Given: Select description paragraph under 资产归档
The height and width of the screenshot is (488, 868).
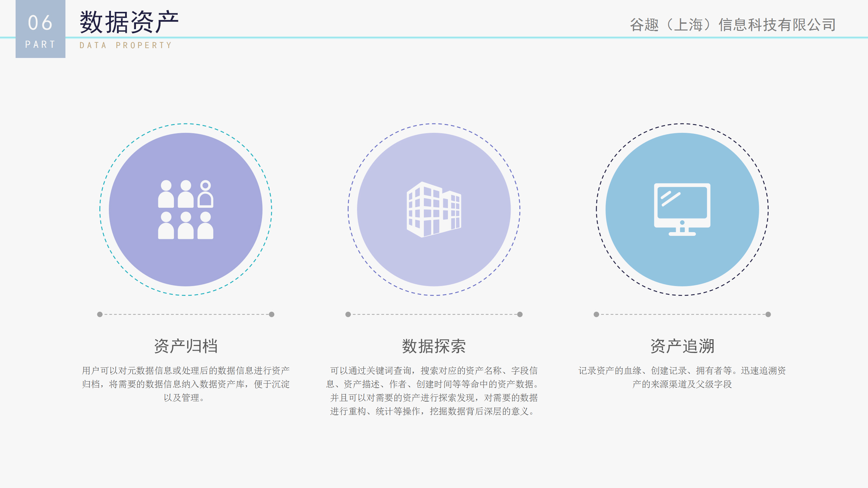Looking at the screenshot, I should tap(185, 384).
